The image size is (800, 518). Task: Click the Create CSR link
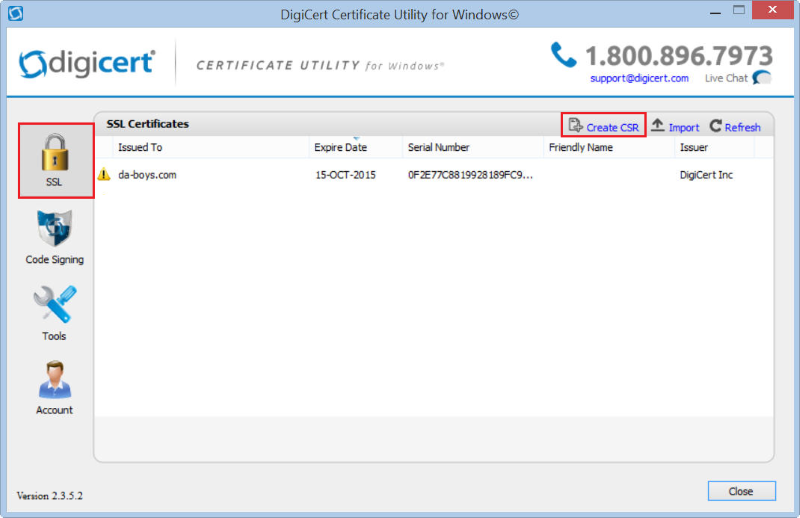coord(612,128)
